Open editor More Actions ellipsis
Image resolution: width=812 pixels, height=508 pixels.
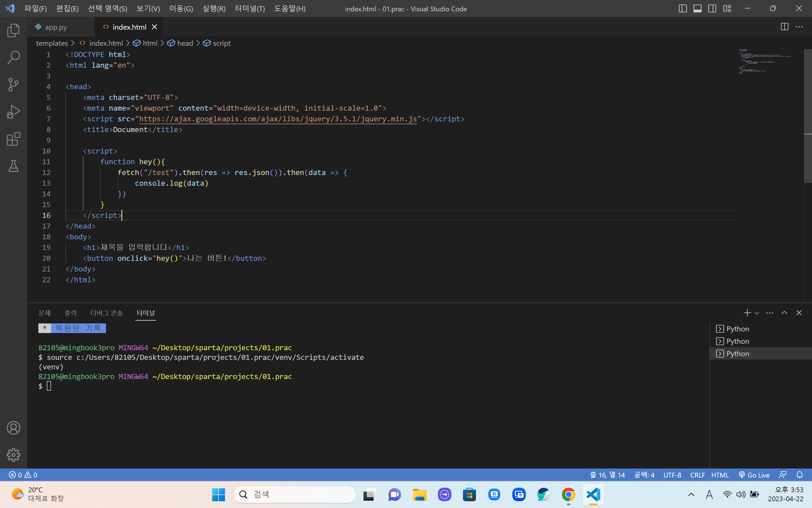click(799, 27)
